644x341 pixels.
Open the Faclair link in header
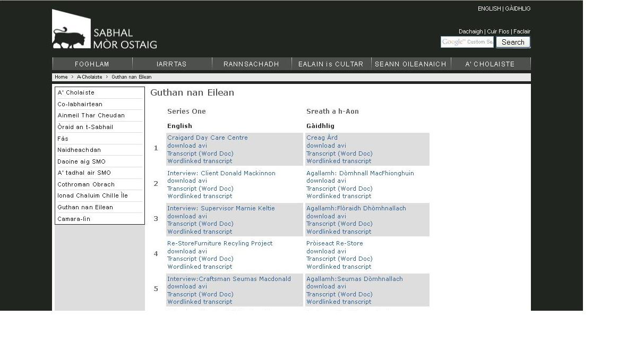(522, 31)
